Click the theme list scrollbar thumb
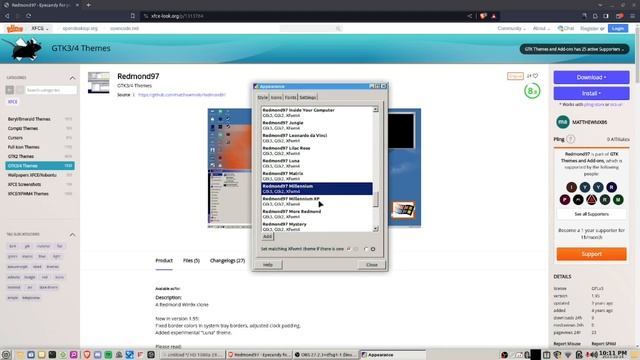Viewport: 640px width, 360px height. coord(376,200)
